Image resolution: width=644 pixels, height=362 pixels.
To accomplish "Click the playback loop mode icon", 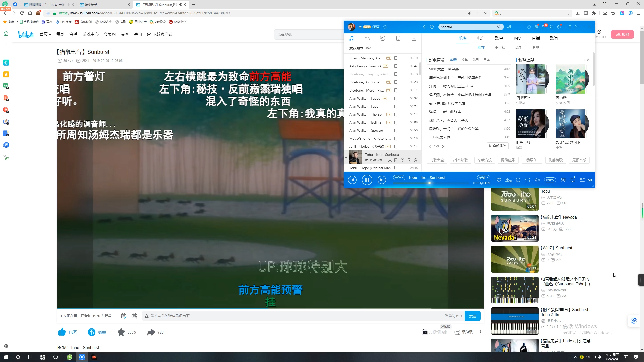I will [x=528, y=180].
